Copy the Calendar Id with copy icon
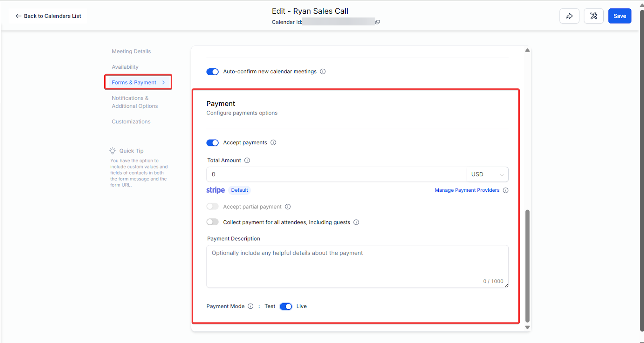The image size is (644, 343). (378, 22)
